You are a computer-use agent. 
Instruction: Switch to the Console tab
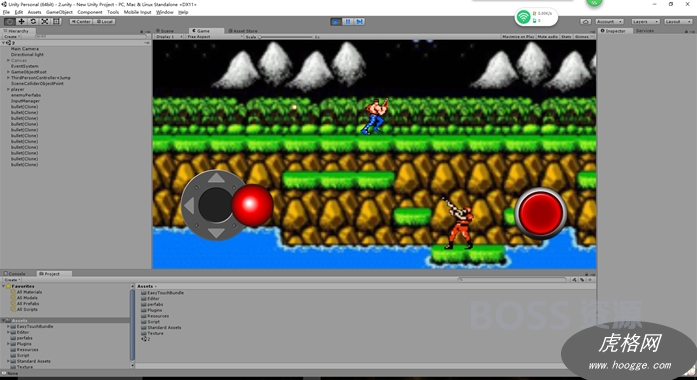pyautogui.click(x=15, y=274)
